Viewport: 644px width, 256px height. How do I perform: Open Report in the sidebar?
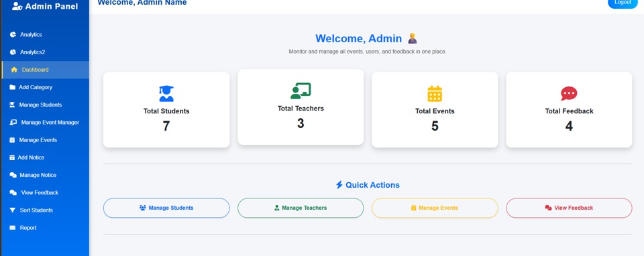pos(45,228)
